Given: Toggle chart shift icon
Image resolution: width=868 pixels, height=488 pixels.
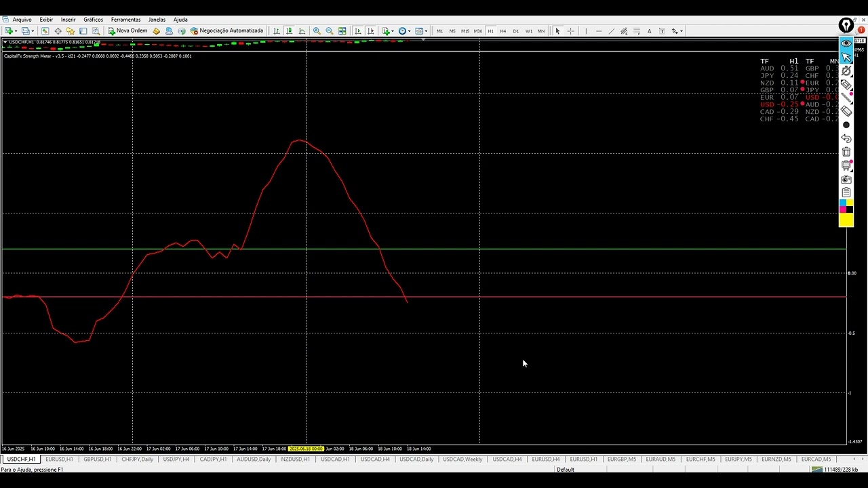Looking at the screenshot, I should tap(371, 30).
